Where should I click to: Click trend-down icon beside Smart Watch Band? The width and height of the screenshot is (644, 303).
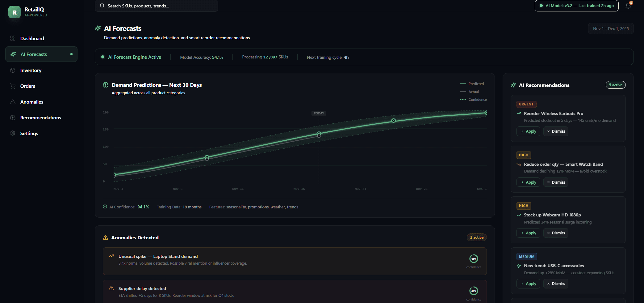519,164
